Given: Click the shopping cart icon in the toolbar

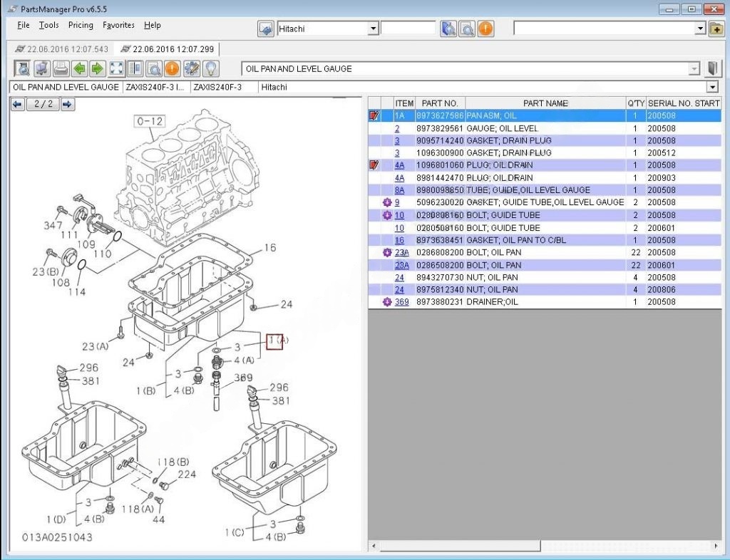Looking at the screenshot, I should [41, 69].
